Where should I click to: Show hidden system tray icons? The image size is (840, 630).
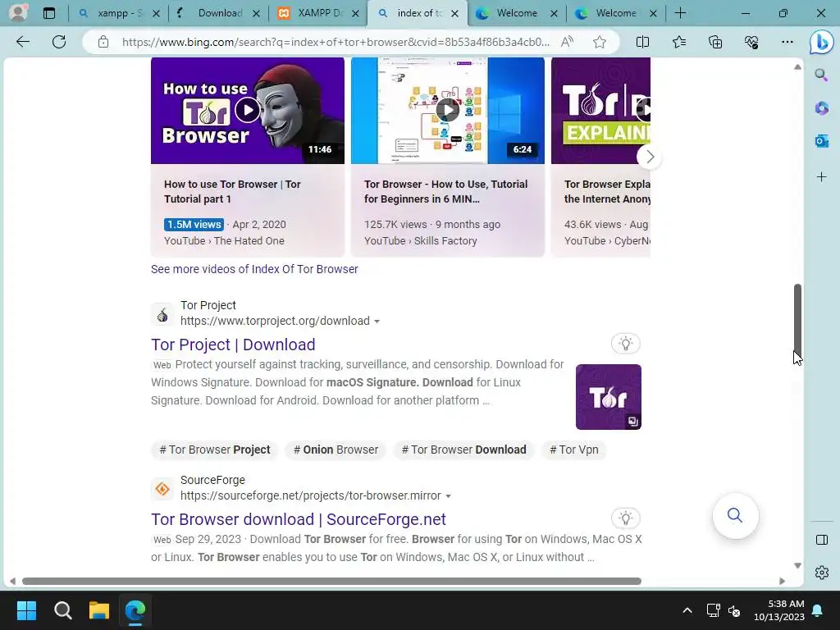tap(687, 610)
